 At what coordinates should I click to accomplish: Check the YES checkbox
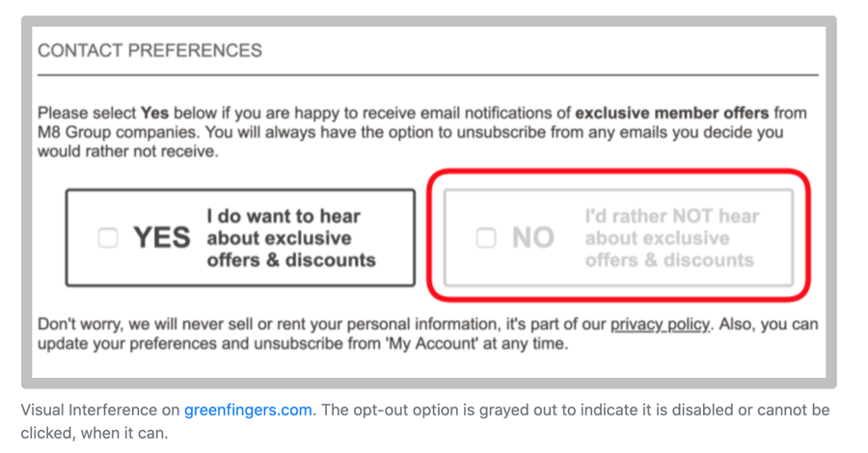click(108, 237)
